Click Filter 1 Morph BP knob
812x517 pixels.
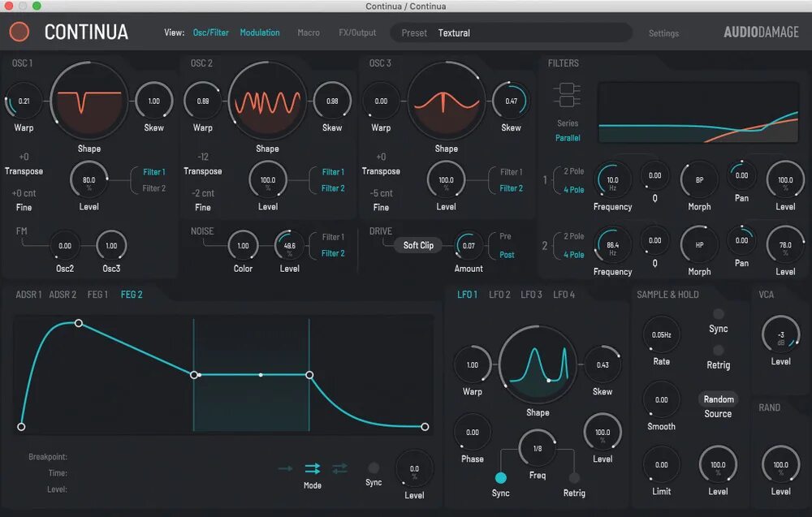pos(699,179)
